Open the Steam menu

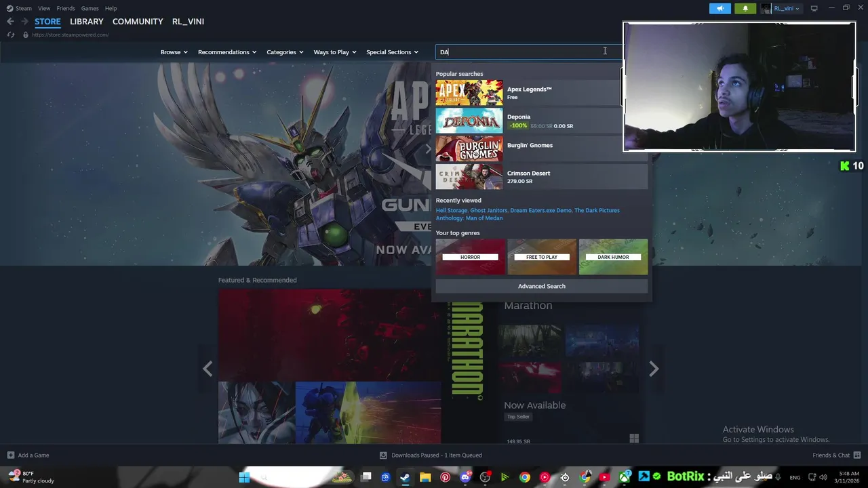(x=24, y=8)
